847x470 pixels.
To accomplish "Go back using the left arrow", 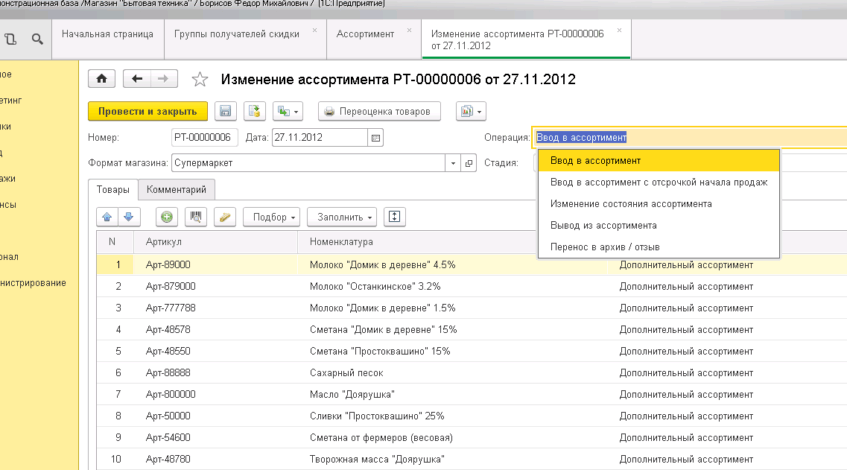I will (138, 79).
